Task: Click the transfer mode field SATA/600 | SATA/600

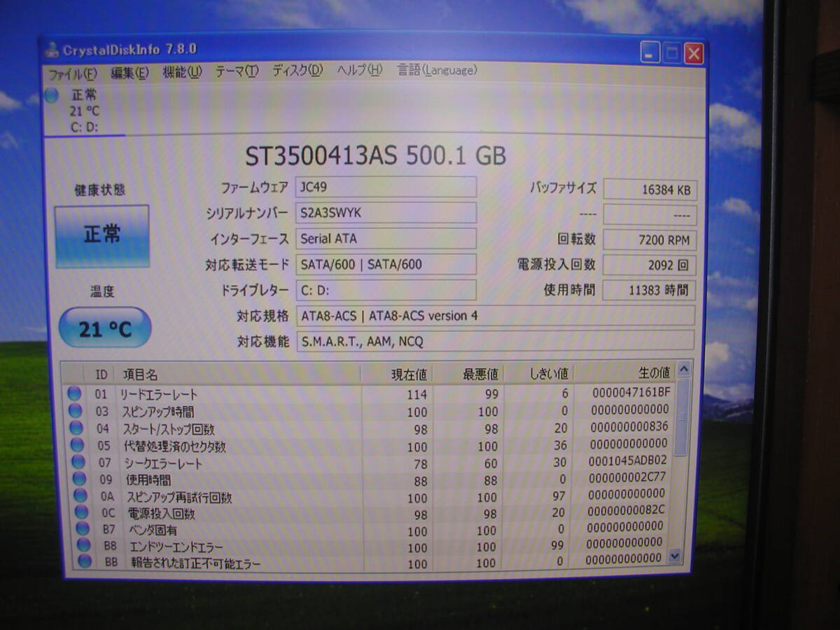Action: tap(386, 265)
